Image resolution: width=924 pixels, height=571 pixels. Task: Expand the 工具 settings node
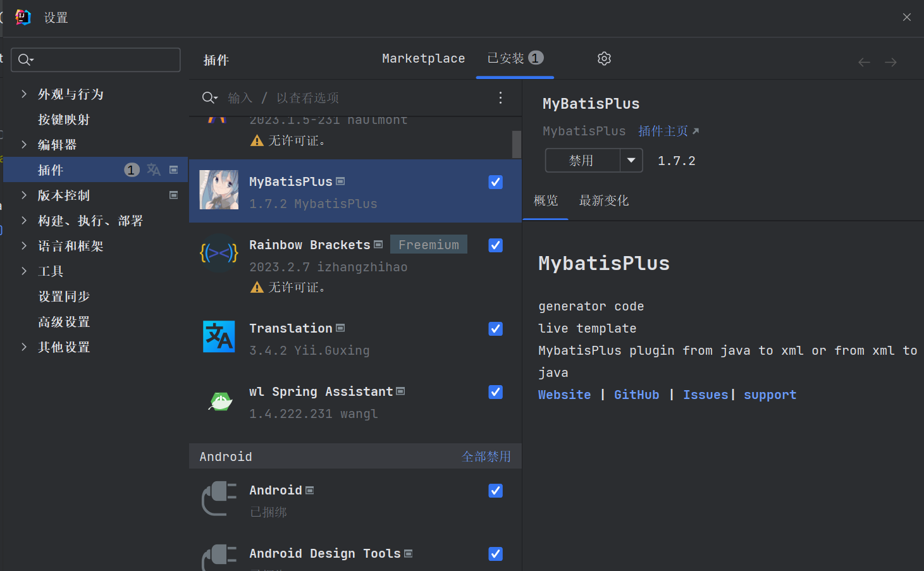pyautogui.click(x=24, y=271)
